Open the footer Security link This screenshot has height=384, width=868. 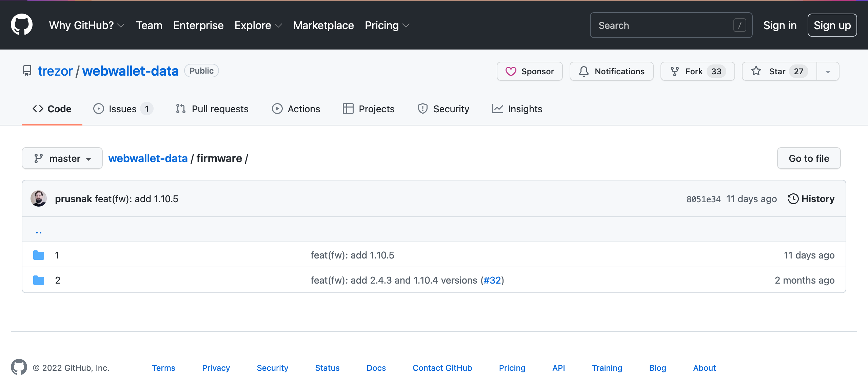[x=272, y=368]
